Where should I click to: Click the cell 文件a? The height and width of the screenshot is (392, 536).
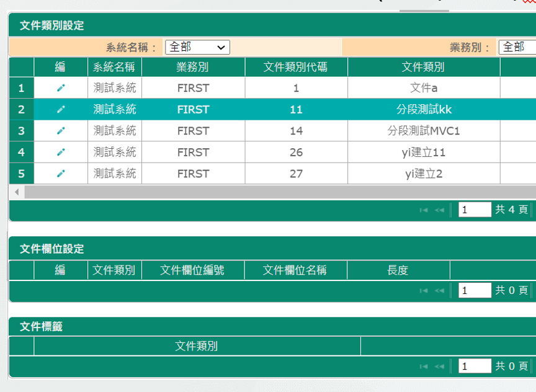point(424,88)
